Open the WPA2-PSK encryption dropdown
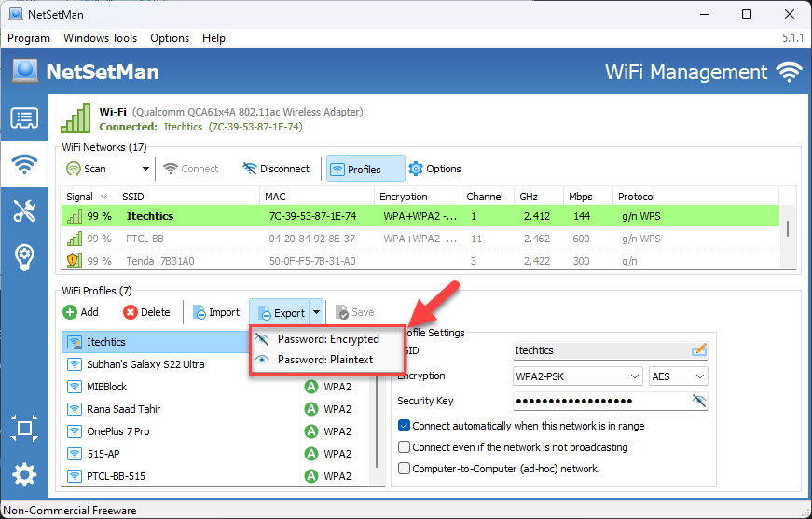This screenshot has width=812, height=519. [577, 376]
